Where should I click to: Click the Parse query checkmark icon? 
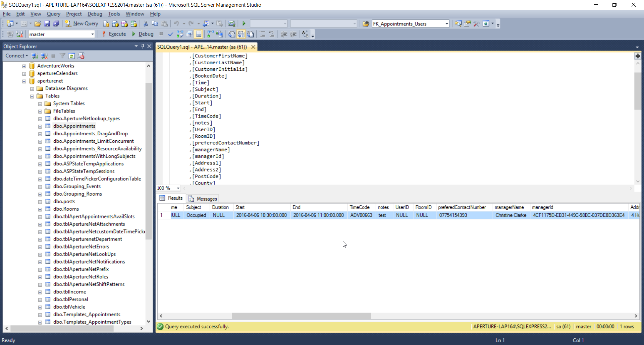click(170, 34)
